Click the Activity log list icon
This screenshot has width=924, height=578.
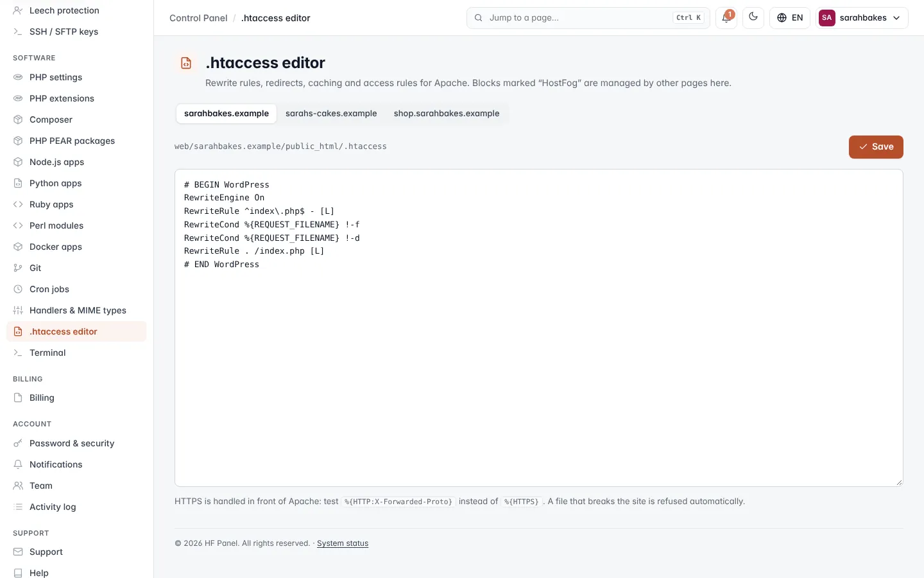(18, 507)
